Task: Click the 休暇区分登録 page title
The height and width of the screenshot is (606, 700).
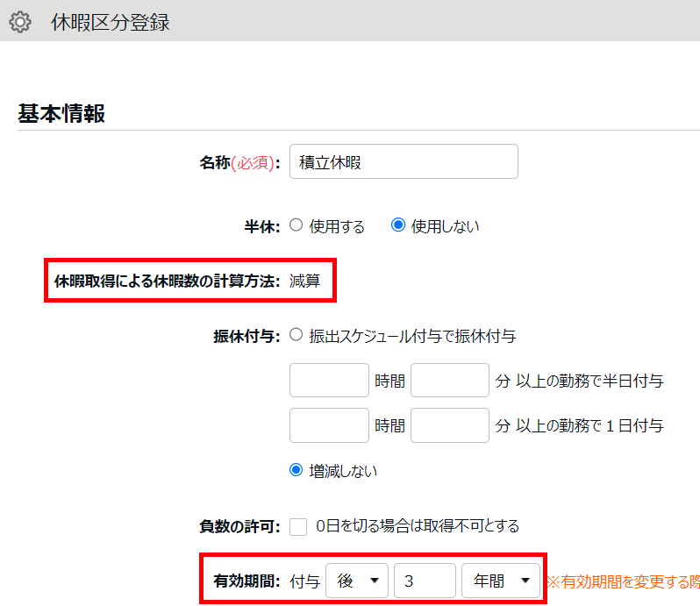Action: [111, 23]
